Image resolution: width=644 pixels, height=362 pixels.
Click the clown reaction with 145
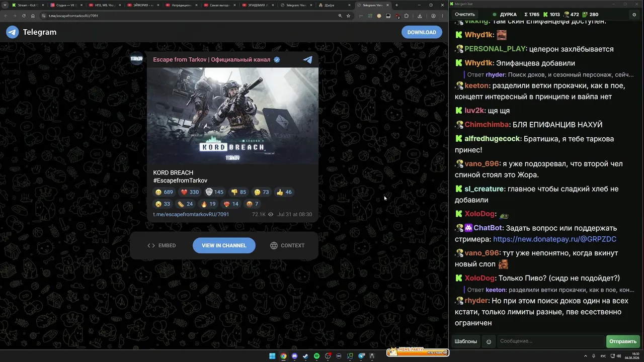[214, 192]
